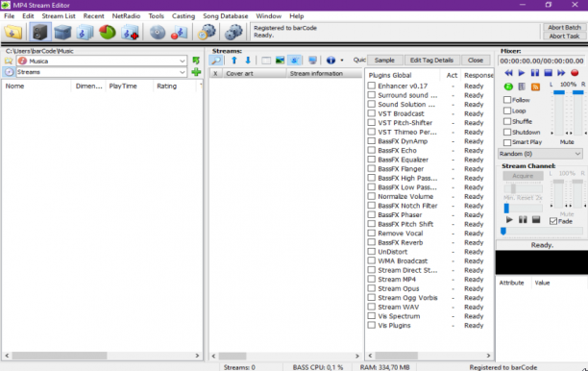Viewport: 588px width, 371px height.
Task: Move stream down with blue arrow
Action: (248, 60)
